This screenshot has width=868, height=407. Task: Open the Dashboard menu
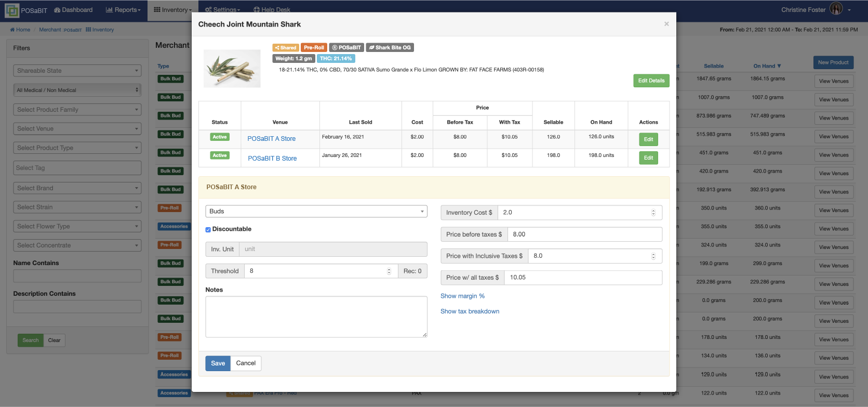(73, 10)
